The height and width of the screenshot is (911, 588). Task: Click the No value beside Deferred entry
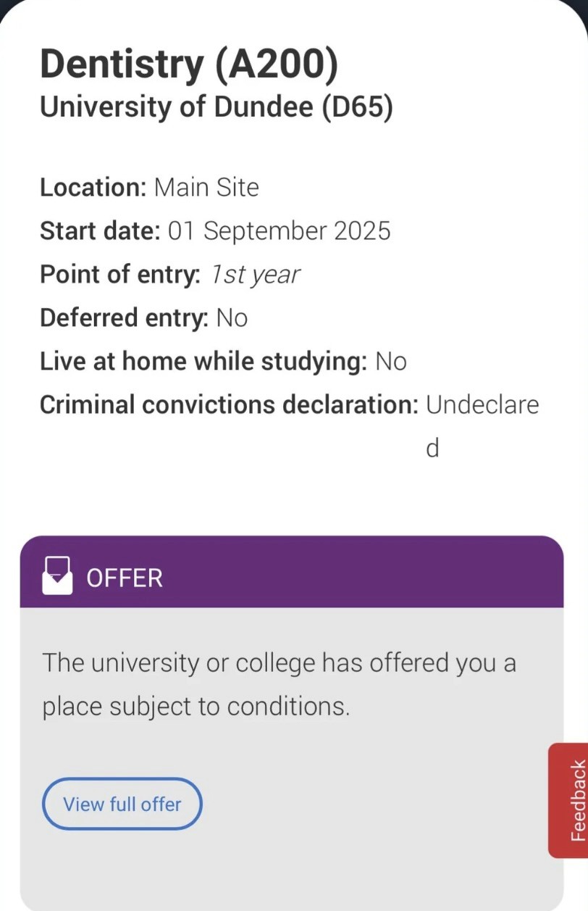click(232, 318)
